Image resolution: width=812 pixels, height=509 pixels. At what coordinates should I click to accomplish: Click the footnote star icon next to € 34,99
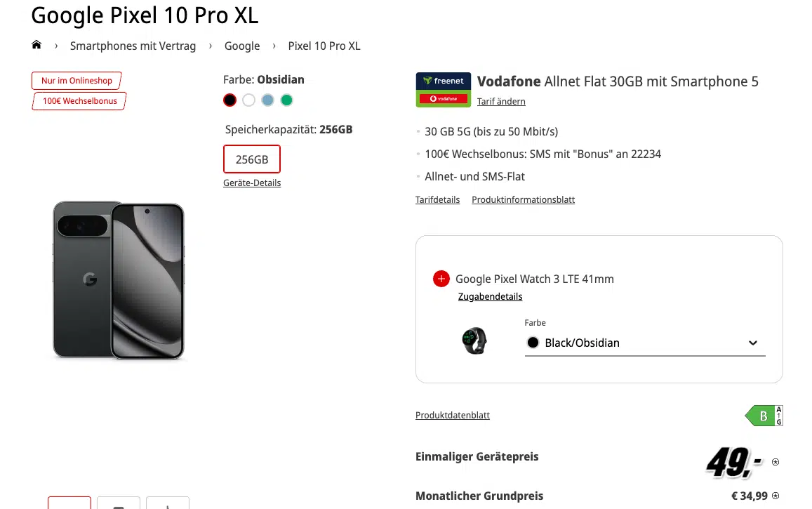tap(776, 496)
